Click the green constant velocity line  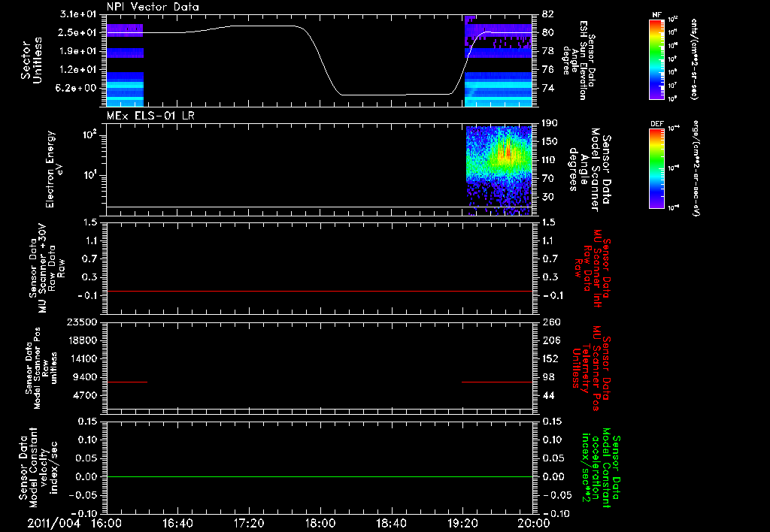pos(319,476)
